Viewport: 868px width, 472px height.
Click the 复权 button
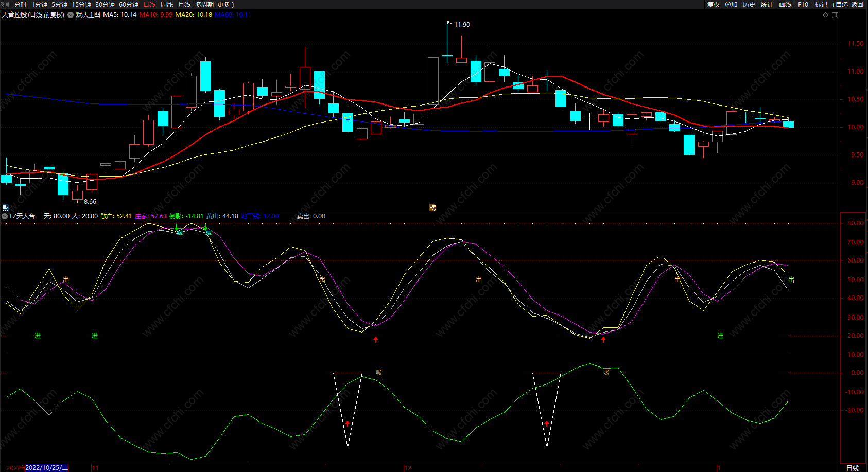pos(714,4)
